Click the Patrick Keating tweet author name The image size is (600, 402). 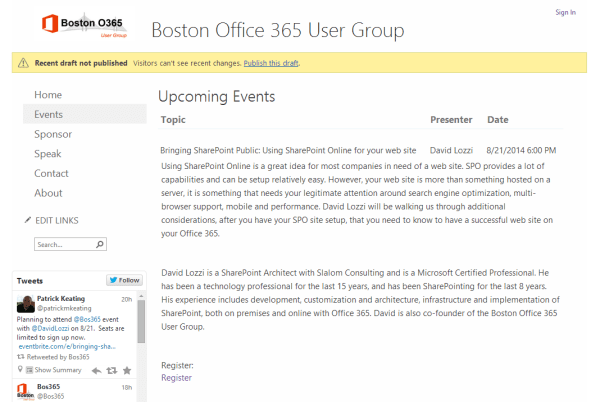(x=61, y=298)
